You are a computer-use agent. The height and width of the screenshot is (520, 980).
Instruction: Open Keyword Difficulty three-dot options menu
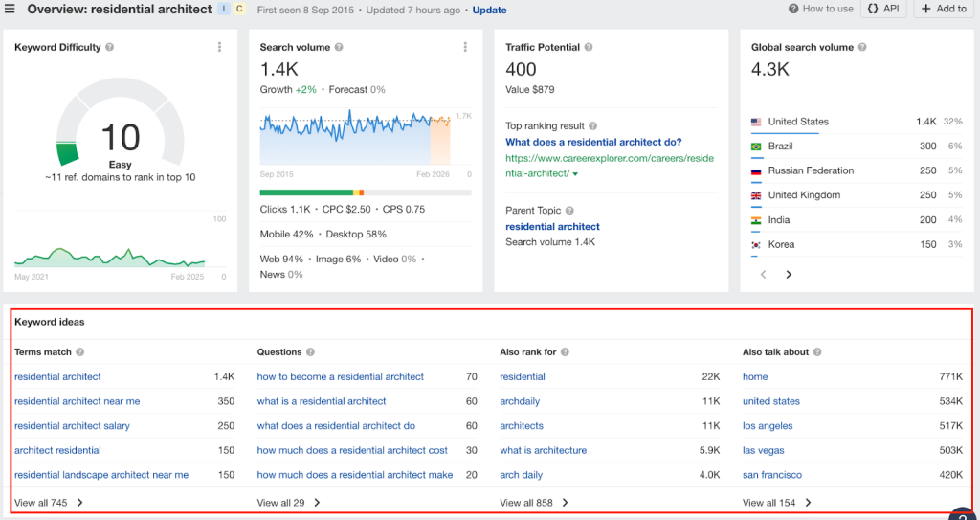tap(219, 47)
